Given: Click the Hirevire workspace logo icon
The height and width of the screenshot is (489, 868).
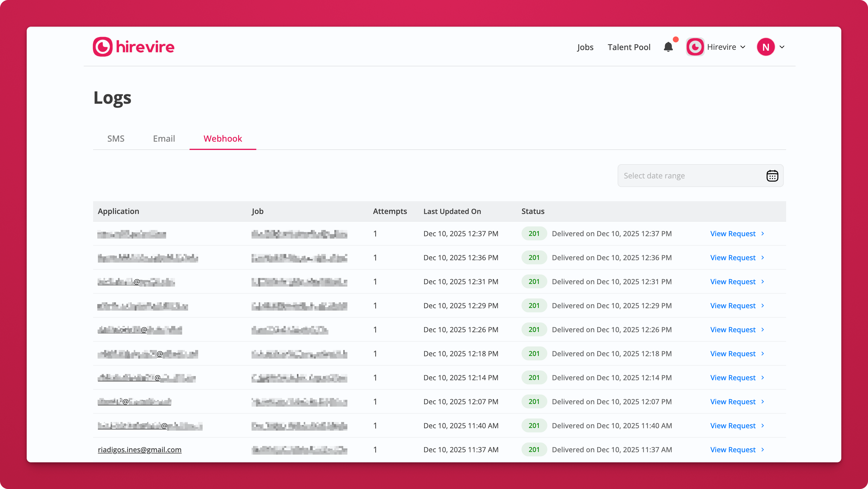Looking at the screenshot, I should pos(695,47).
